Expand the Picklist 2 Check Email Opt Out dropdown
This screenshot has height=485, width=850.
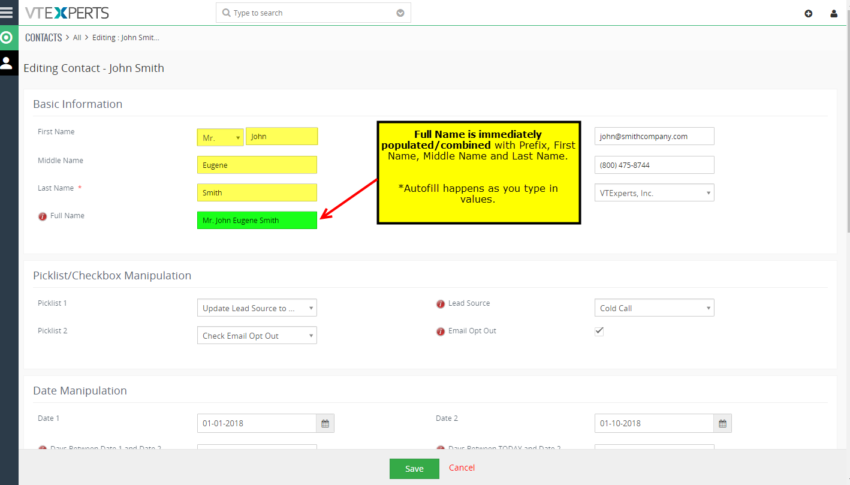(257, 335)
